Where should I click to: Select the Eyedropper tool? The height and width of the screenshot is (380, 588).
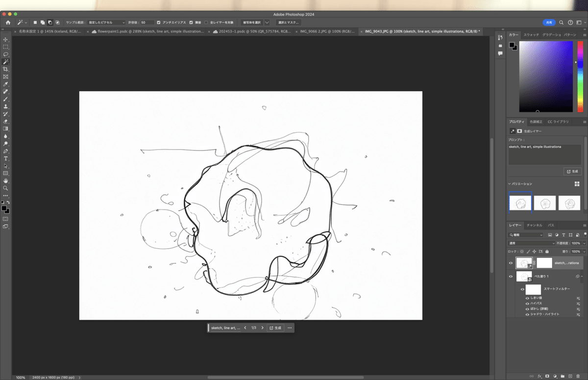coord(6,84)
